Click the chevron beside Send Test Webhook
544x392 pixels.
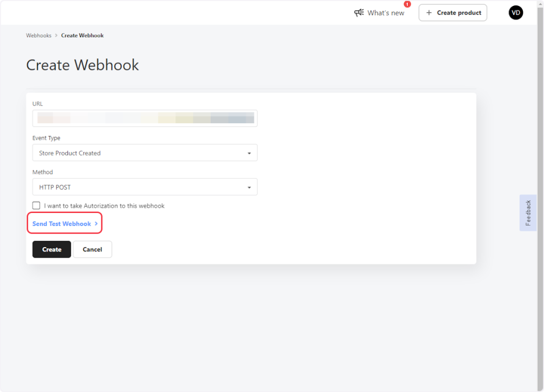tap(96, 224)
